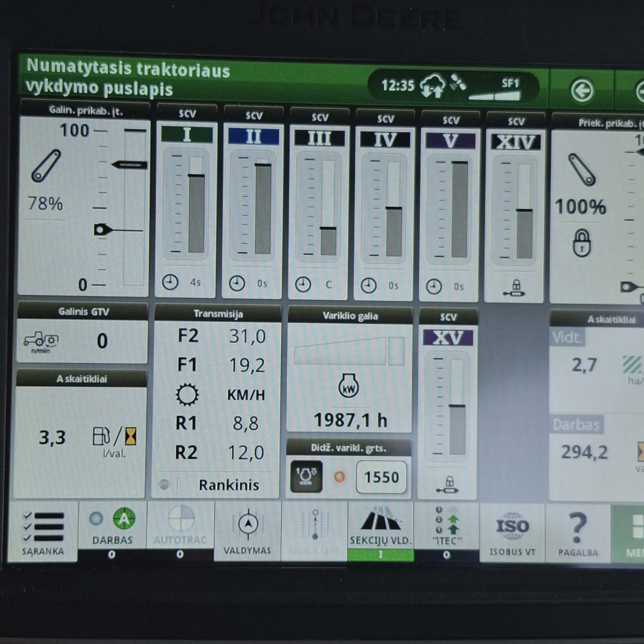
Task: Select the SCV II blue header
Action: coord(253,136)
